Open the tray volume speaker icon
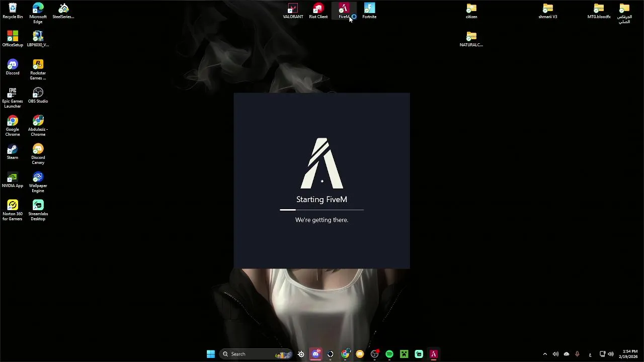 pos(555,354)
